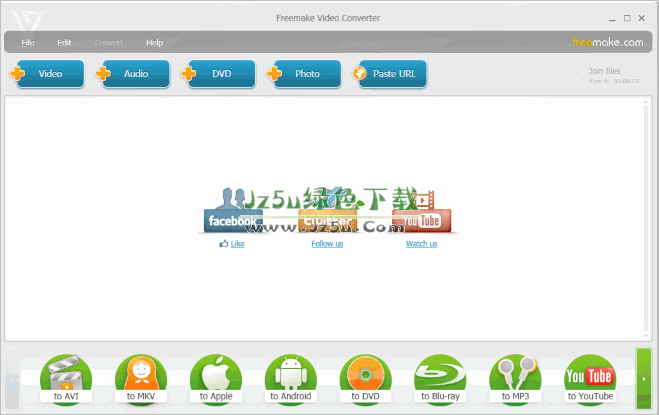The width and height of the screenshot is (659, 415).
Task: Click the to AVI conversion icon
Action: pos(66,380)
